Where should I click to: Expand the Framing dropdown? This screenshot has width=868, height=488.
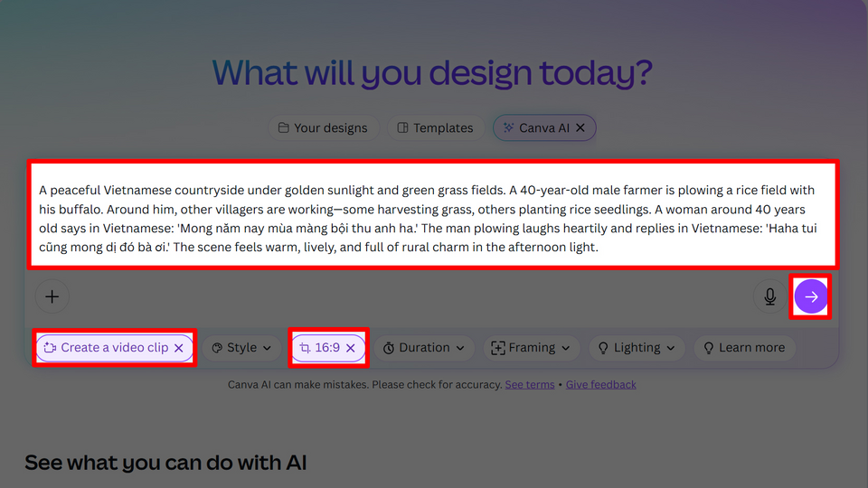click(531, 348)
